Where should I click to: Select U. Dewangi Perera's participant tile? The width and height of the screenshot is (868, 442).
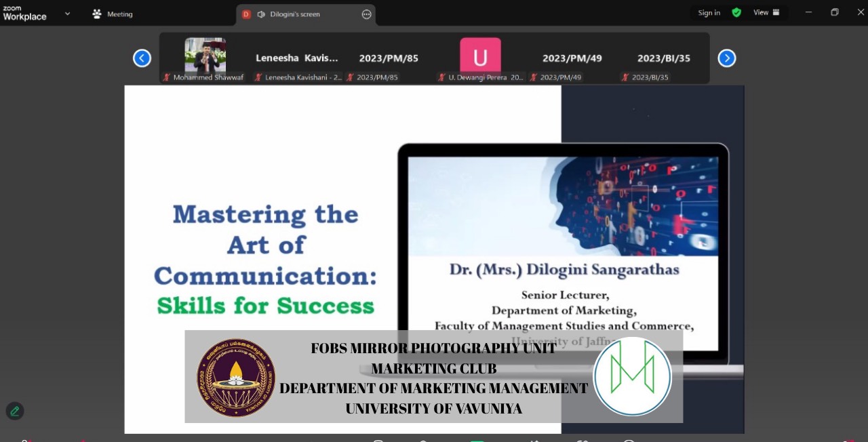click(480, 58)
